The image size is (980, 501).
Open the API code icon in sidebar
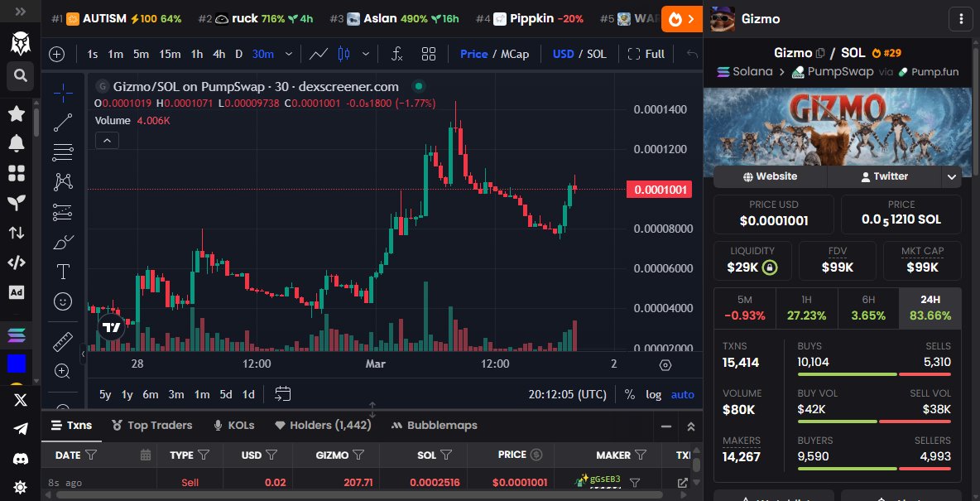[x=17, y=262]
